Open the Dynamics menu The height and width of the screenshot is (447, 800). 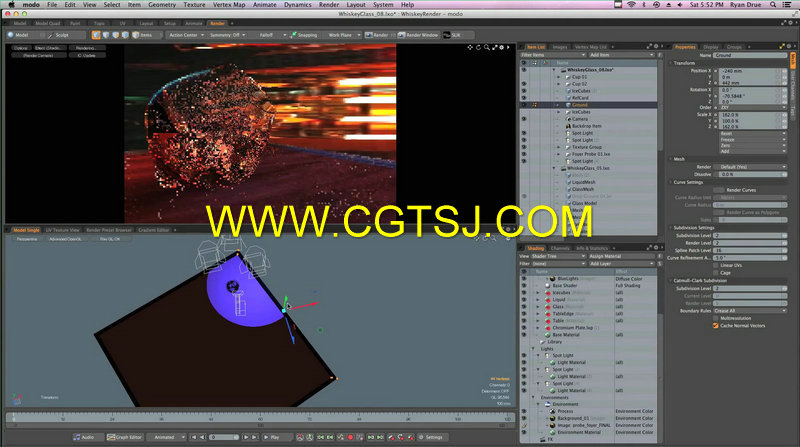(297, 5)
